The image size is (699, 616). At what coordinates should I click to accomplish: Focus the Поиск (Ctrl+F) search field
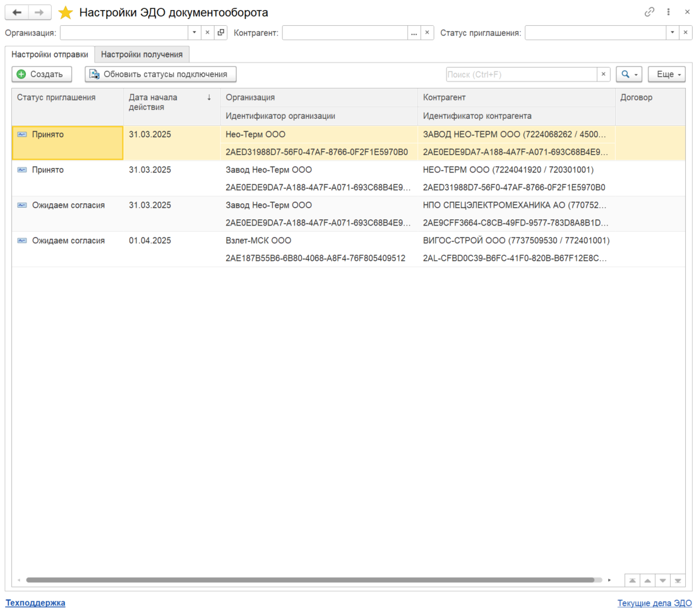point(521,75)
